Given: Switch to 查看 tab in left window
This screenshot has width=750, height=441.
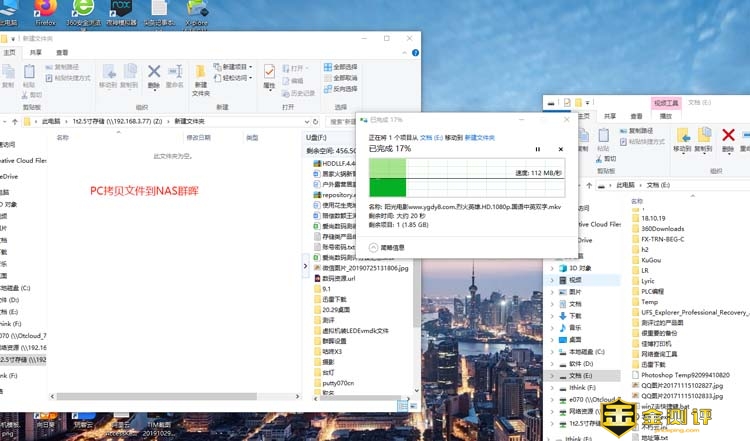Looking at the screenshot, I should [62, 52].
